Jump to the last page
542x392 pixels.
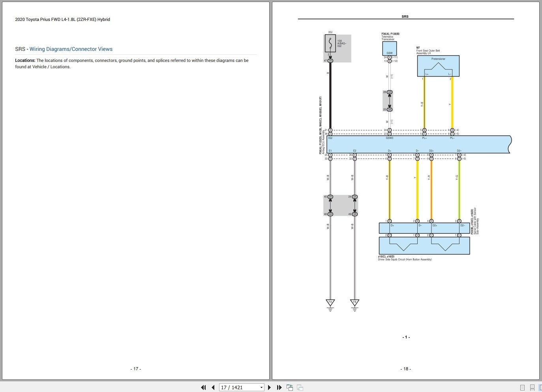(279, 387)
